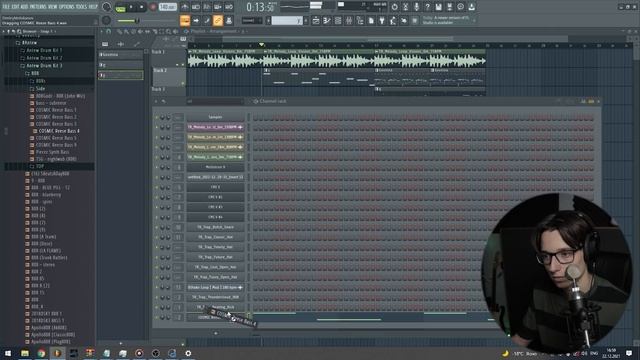This screenshot has width=640, height=360.
Task: Click the Record button in transport
Action: [153, 7]
